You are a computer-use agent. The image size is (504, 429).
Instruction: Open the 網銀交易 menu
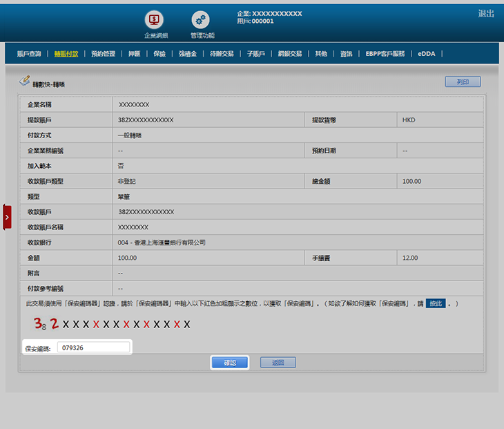tap(290, 53)
